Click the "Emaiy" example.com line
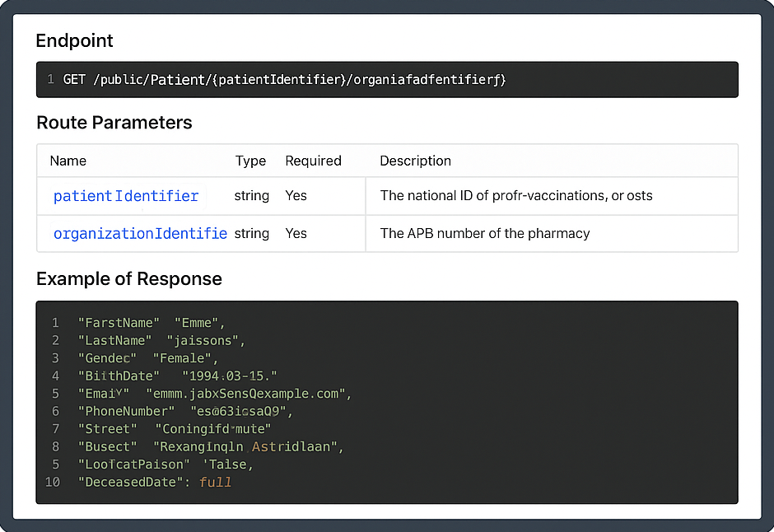774x532 pixels. coord(215,394)
